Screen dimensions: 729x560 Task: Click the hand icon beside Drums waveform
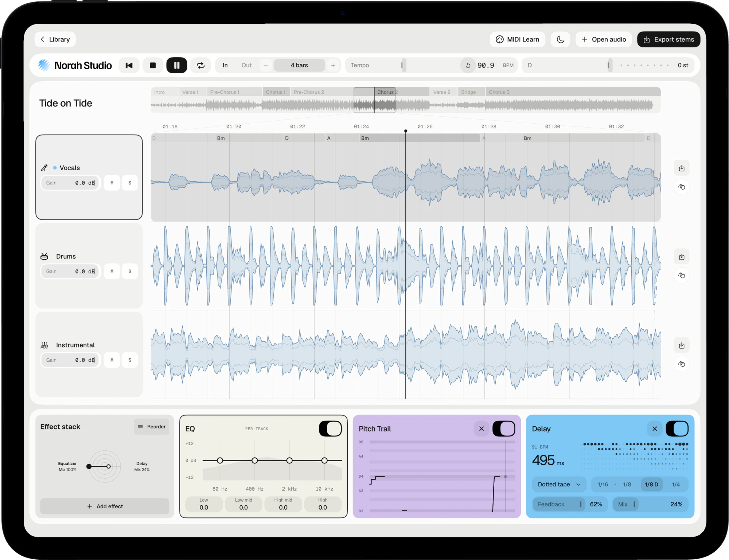pos(682,275)
